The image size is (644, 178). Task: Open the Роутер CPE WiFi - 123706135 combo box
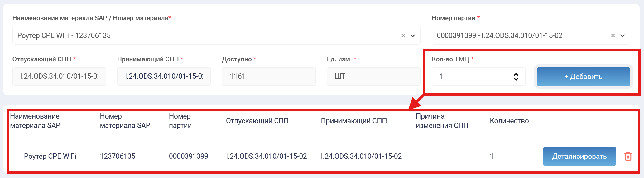206,35
